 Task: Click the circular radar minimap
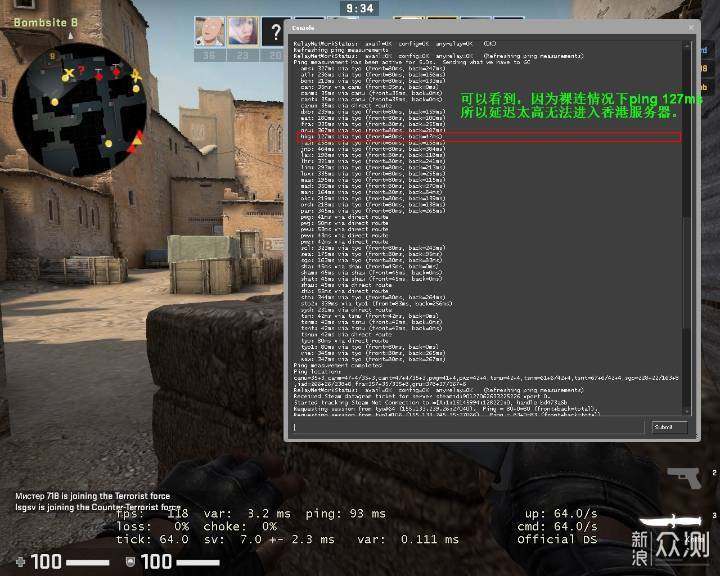click(x=80, y=109)
